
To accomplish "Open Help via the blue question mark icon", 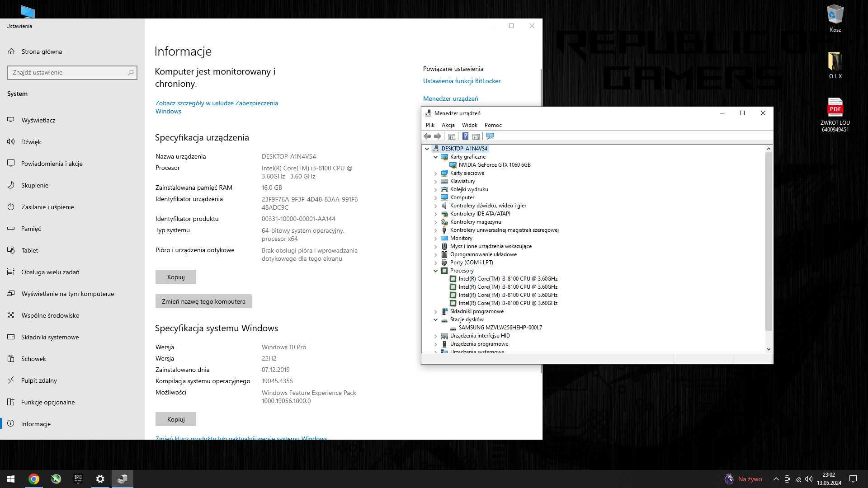I will coord(465,136).
